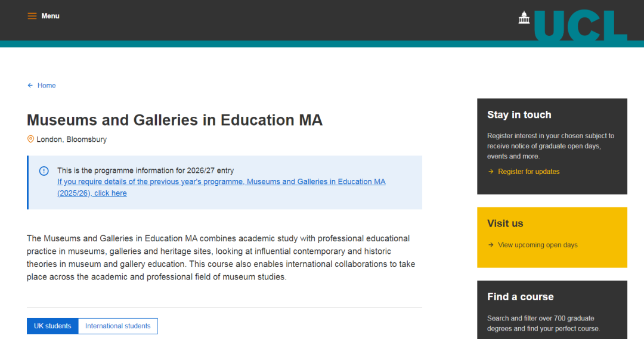Viewport: 644px width, 339px height.
Task: Click the Museums and Galleries in Education MA title
Action: pos(175,120)
